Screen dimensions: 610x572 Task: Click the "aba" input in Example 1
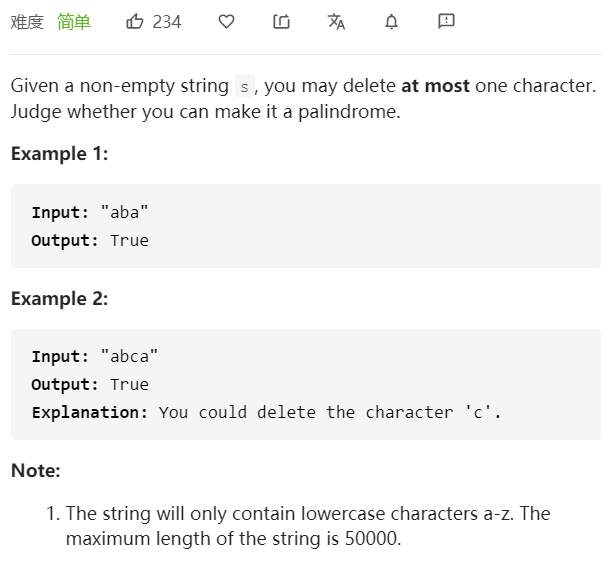coord(125,212)
